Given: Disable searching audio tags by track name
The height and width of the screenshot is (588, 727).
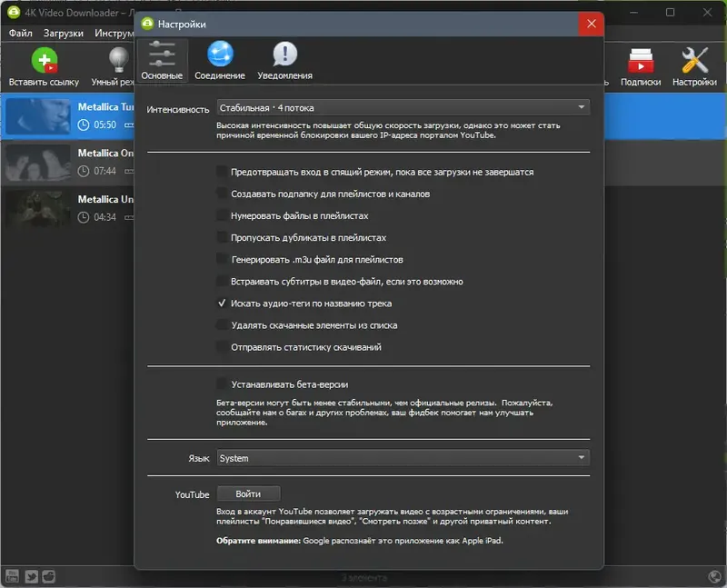Looking at the screenshot, I should tap(221, 303).
